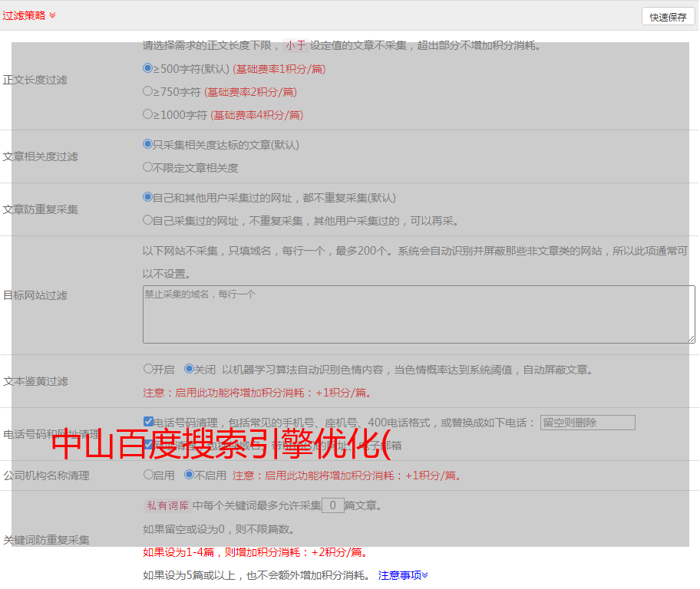Choose the ≥750字符 length option

click(x=148, y=91)
